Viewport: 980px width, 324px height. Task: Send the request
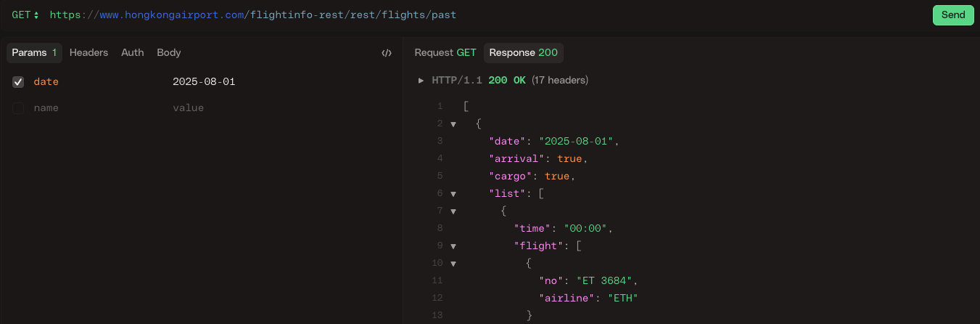(953, 15)
